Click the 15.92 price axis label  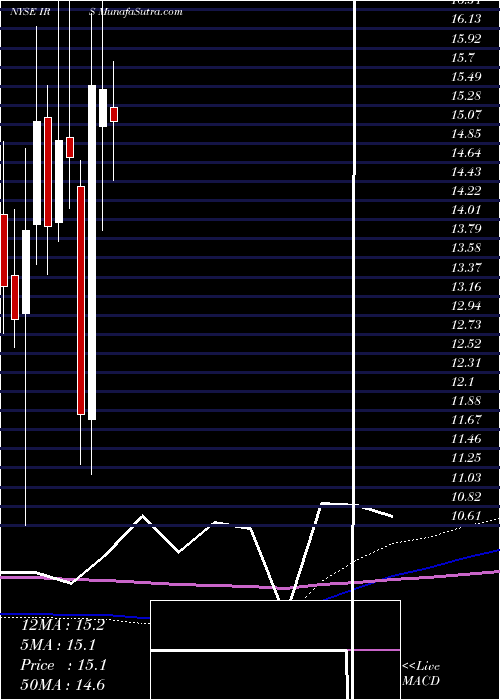(466, 38)
